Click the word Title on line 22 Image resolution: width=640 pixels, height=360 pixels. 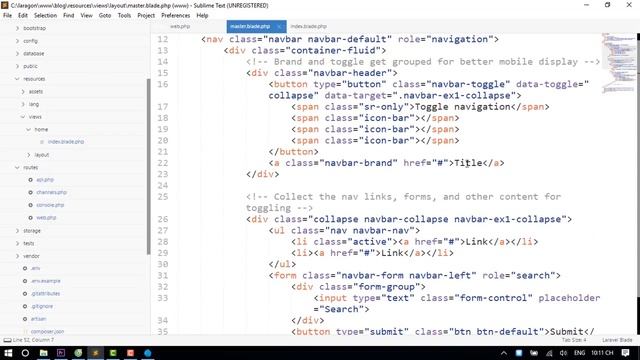click(x=468, y=163)
